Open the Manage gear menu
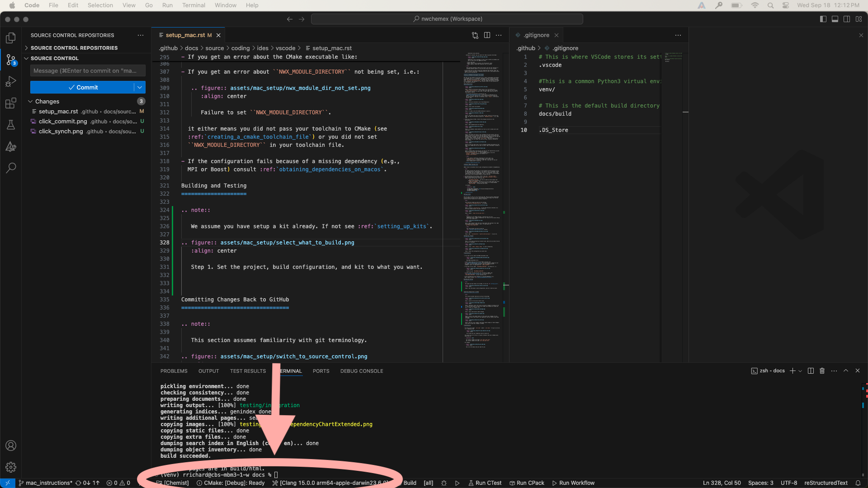This screenshot has width=868, height=488. [x=11, y=467]
